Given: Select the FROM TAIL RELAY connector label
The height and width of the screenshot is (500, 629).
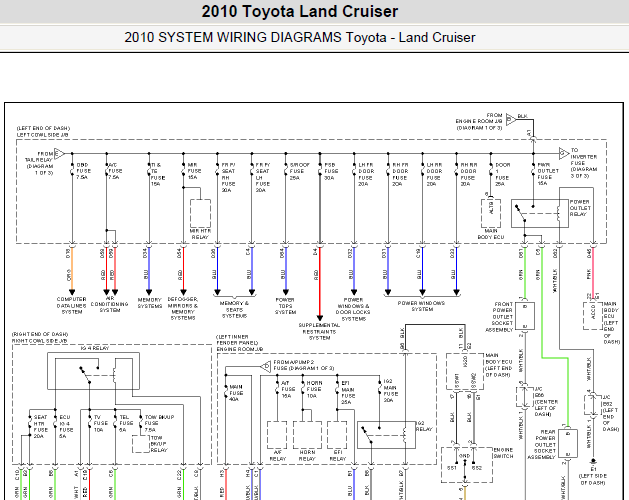Looking at the screenshot, I should [39, 163].
